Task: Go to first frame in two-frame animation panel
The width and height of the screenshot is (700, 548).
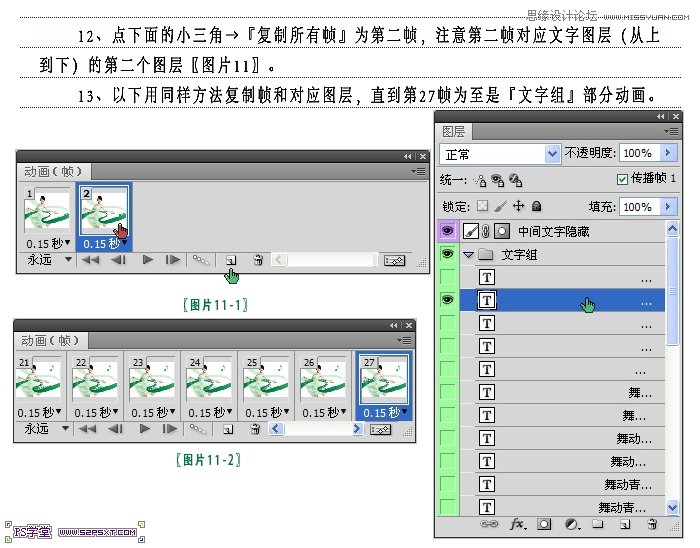Action: [x=91, y=260]
